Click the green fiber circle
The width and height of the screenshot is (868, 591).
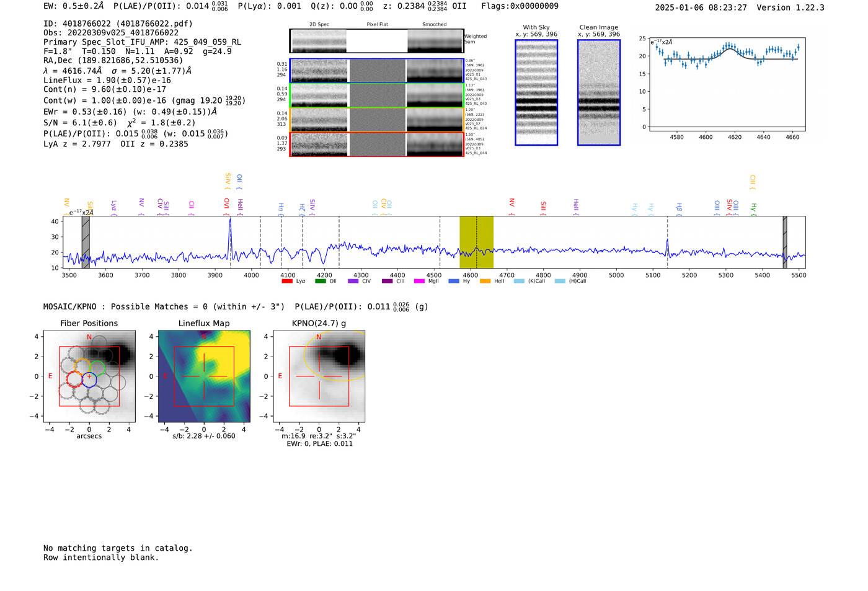(x=97, y=368)
